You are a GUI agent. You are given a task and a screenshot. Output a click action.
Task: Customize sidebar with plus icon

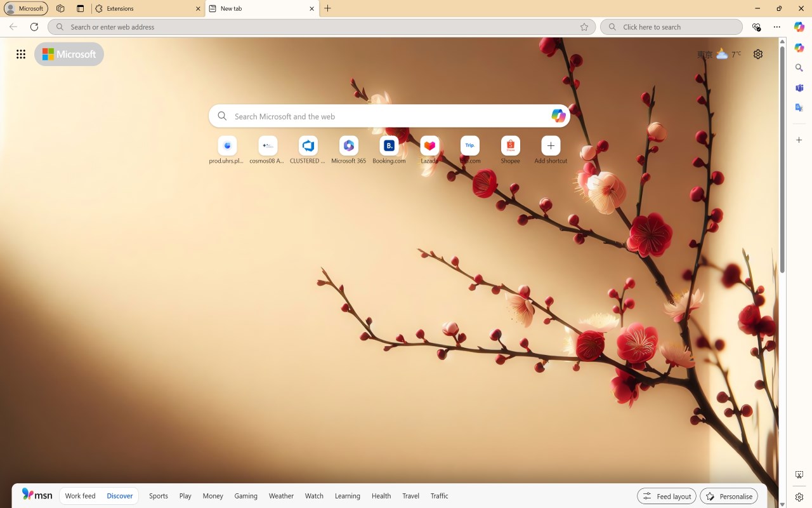coord(799,140)
